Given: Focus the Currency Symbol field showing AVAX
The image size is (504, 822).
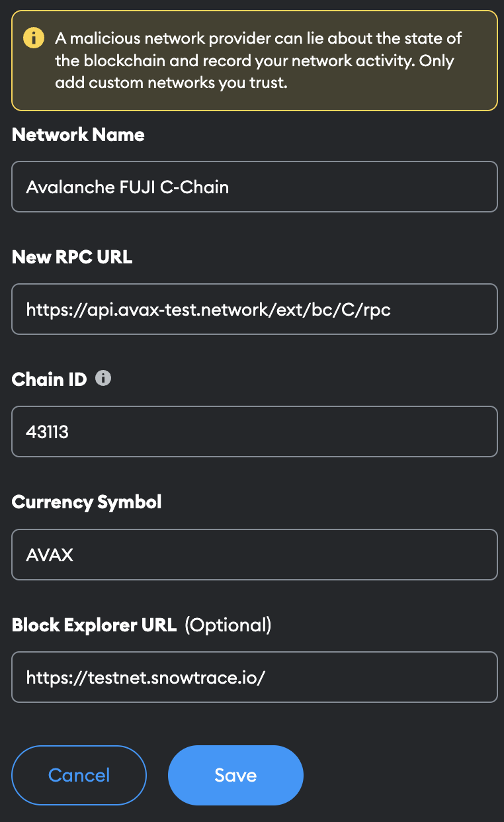Looking at the screenshot, I should click(255, 555).
